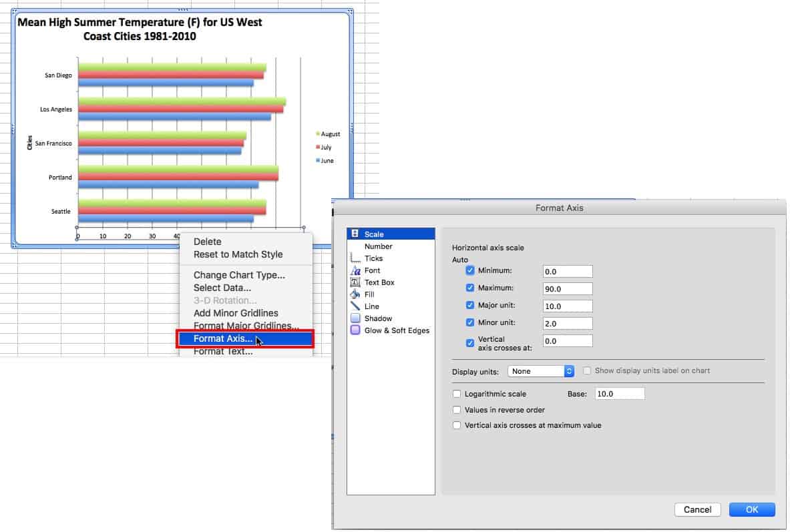Enable the Logarithmic scale checkbox

pos(457,394)
